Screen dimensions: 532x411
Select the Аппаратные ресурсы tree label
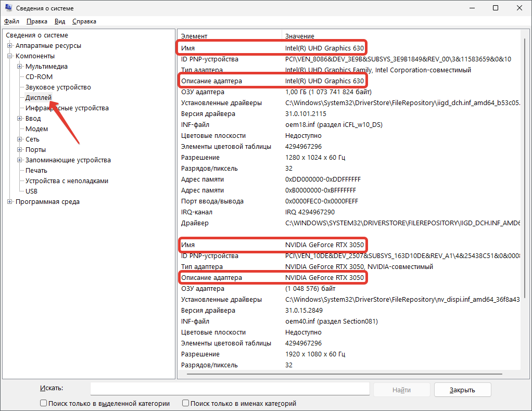[48, 45]
